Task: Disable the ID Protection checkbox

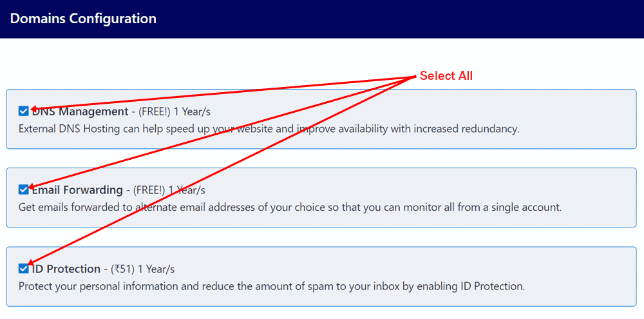Action: (24, 268)
